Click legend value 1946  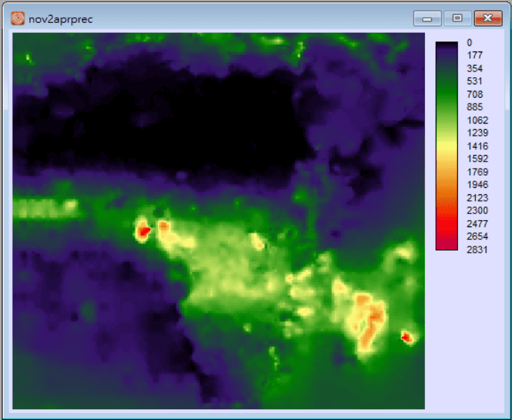[x=478, y=184]
